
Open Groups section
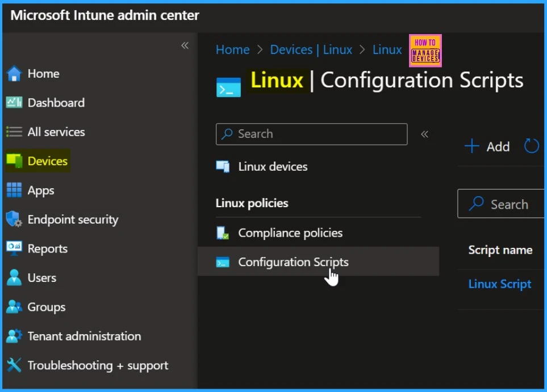(x=47, y=307)
